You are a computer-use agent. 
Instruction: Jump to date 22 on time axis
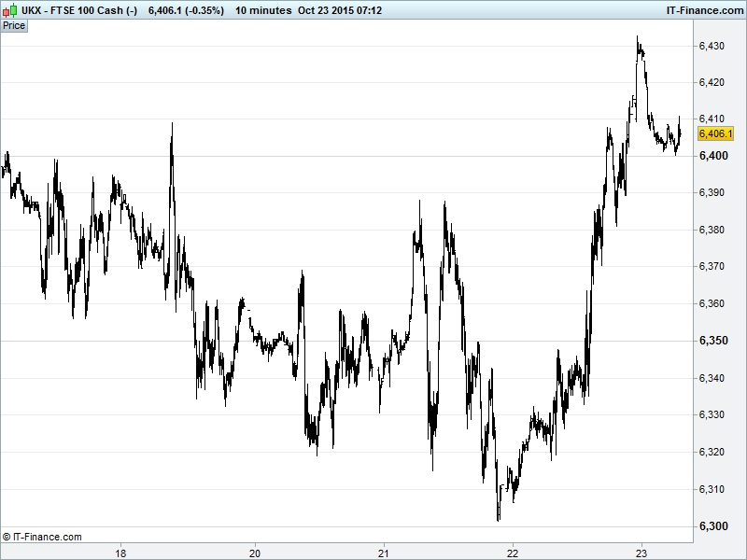pyautogui.click(x=512, y=553)
